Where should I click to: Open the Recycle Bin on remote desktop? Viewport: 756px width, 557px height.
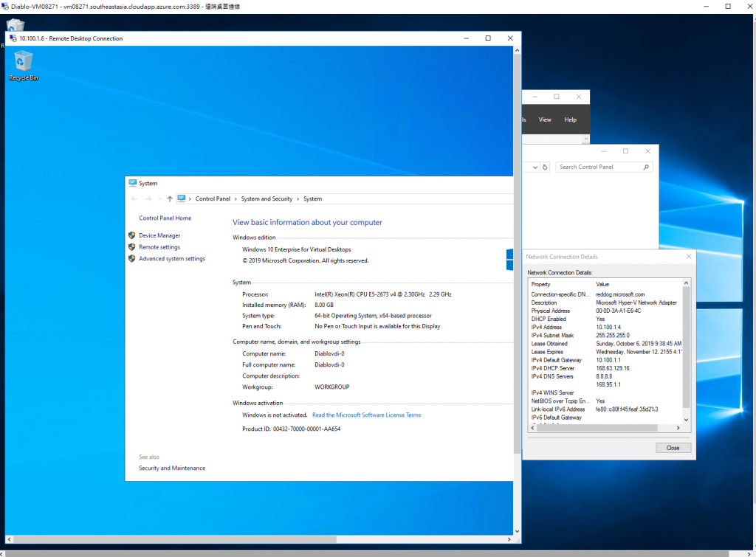[x=23, y=66]
